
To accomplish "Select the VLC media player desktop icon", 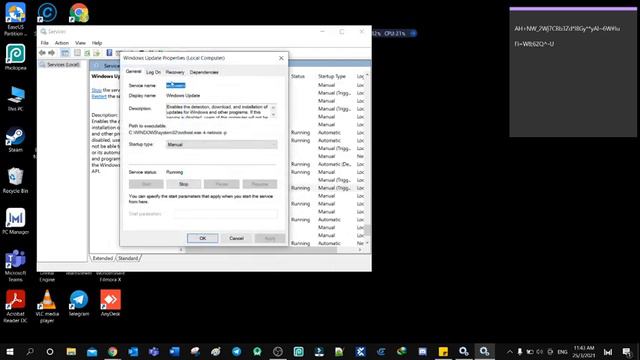I will coord(47,307).
